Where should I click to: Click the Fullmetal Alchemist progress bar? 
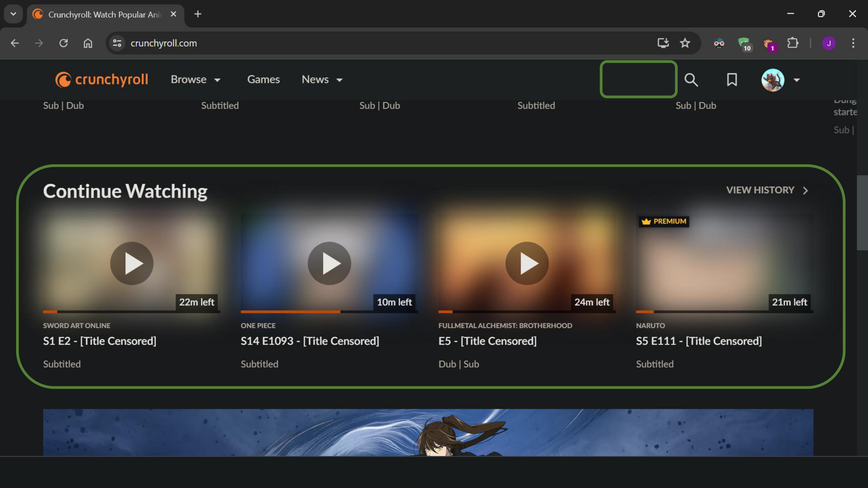point(527,312)
